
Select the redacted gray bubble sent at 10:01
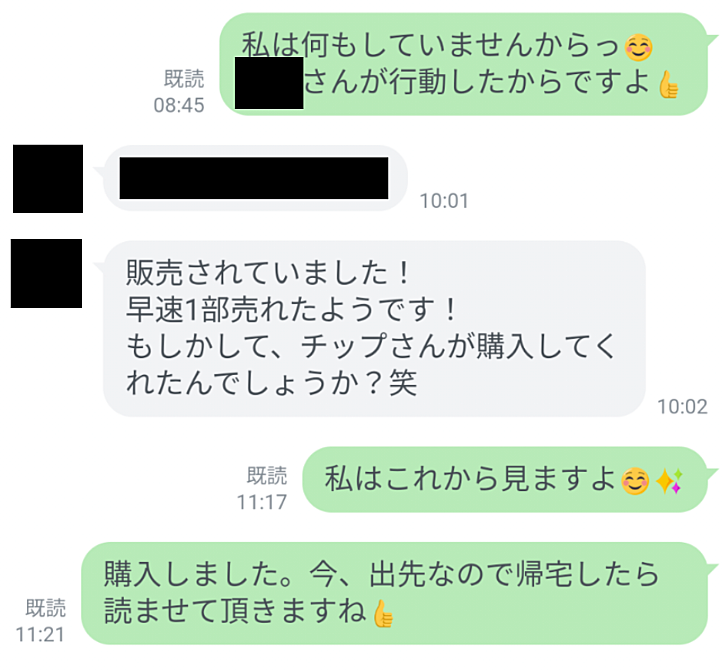[x=255, y=178]
